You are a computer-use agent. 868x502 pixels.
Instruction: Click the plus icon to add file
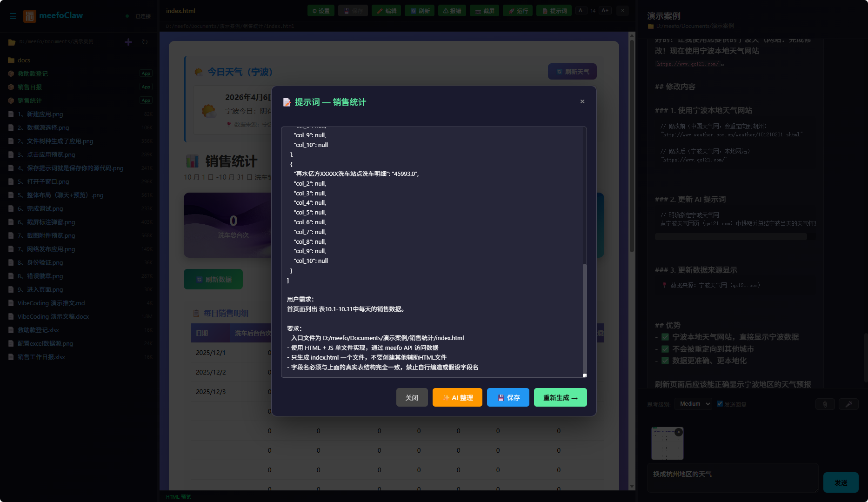click(x=128, y=42)
